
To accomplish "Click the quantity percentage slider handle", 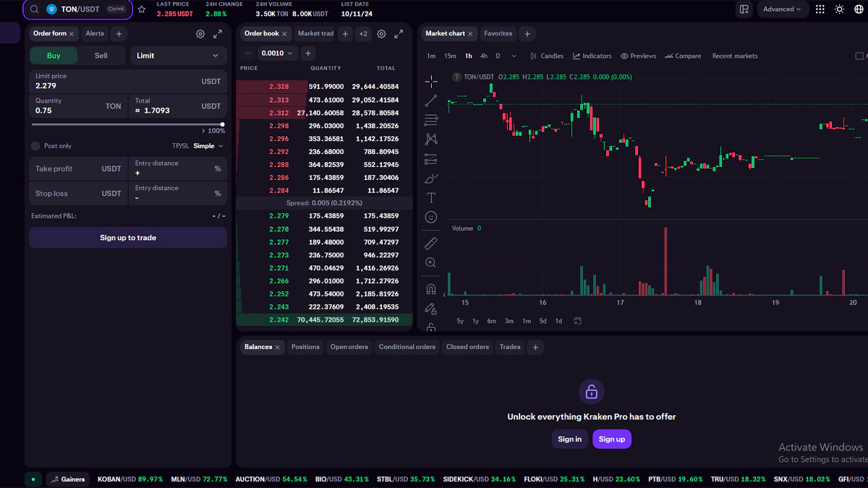I will (x=222, y=124).
